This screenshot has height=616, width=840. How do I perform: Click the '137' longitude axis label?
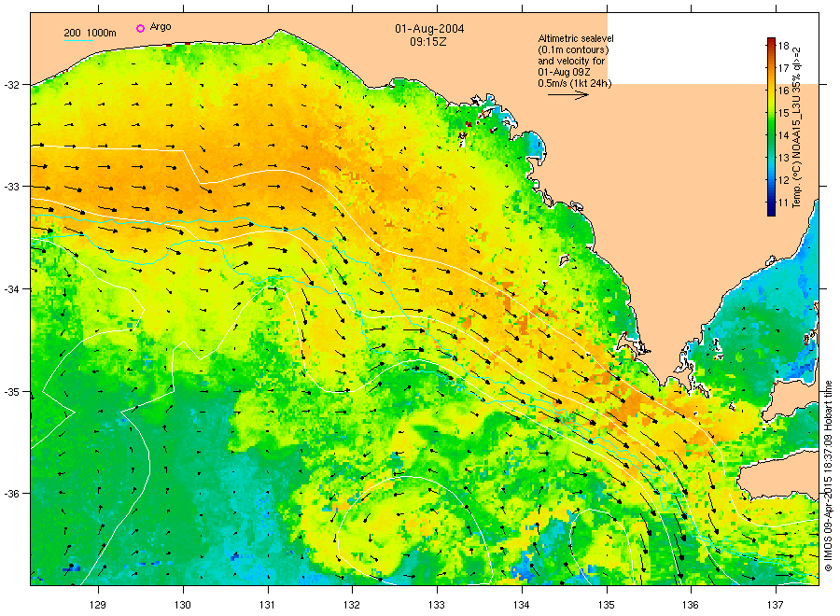pos(776,606)
